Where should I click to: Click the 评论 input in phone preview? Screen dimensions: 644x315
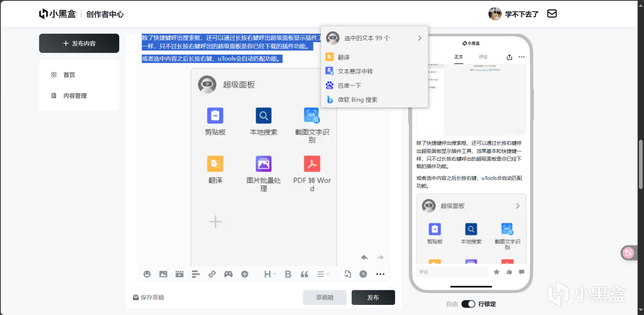point(452,272)
